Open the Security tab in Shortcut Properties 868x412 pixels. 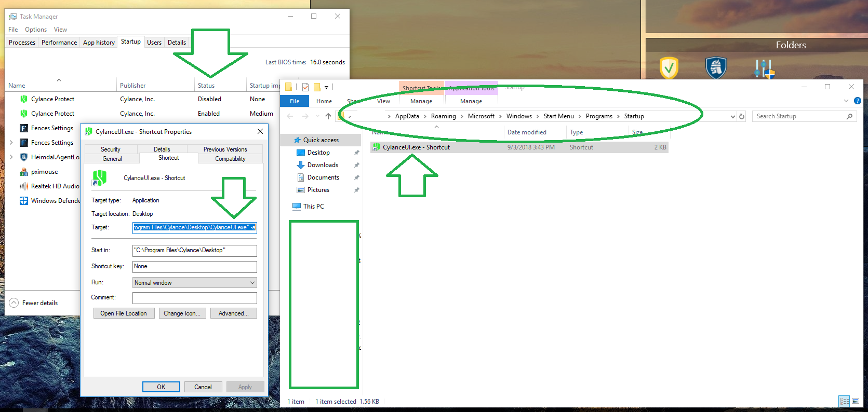pyautogui.click(x=111, y=149)
